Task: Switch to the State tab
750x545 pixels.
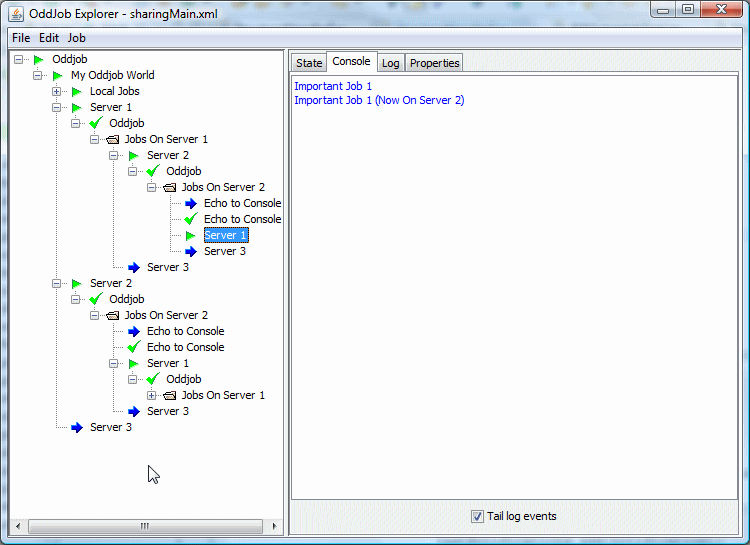Action: (309, 63)
